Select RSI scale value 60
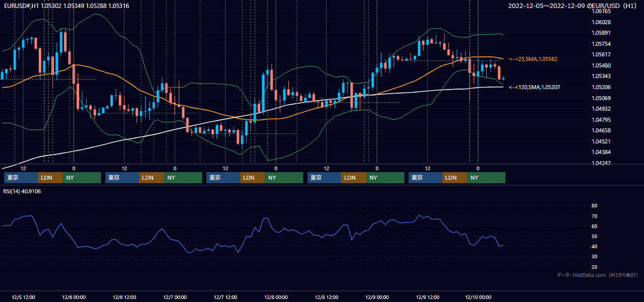The height and width of the screenshot is (302, 644). (594, 226)
